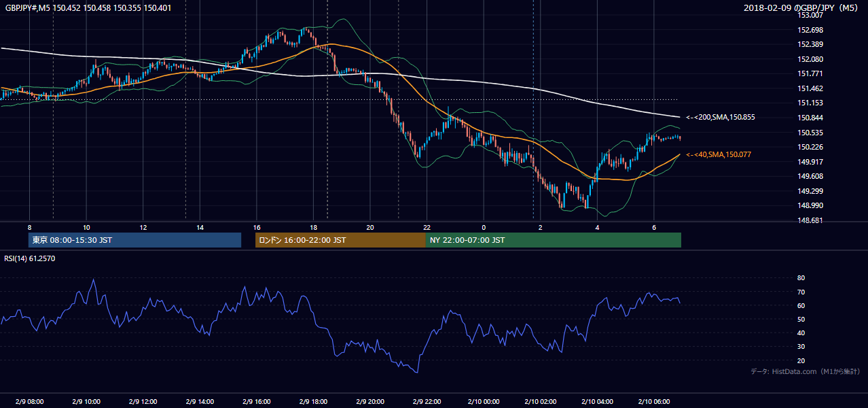Click price axis value 149.608
The image size is (868, 408).
point(810,176)
